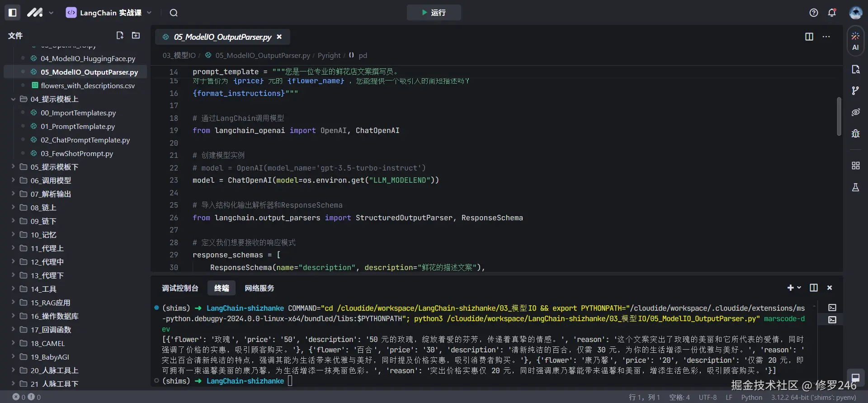Open source control branch icon
868x403 pixels.
(x=855, y=90)
